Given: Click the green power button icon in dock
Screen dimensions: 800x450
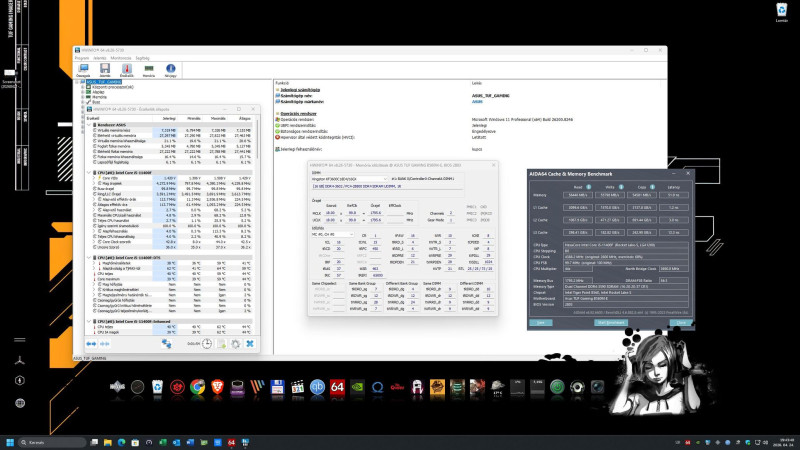Looking at the screenshot, I should click(557, 387).
